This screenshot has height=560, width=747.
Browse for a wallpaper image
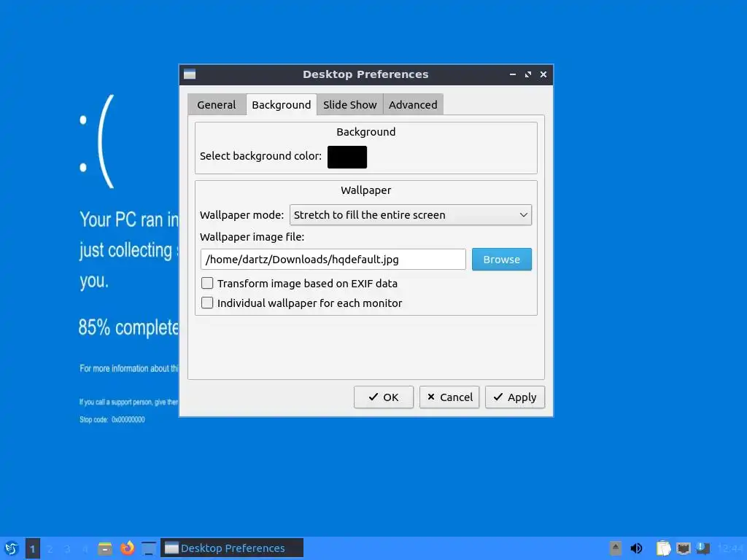coord(502,260)
